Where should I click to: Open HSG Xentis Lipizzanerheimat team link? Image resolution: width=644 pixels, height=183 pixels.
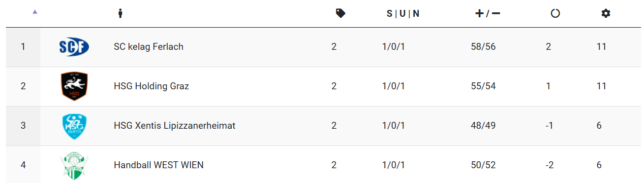[175, 126]
